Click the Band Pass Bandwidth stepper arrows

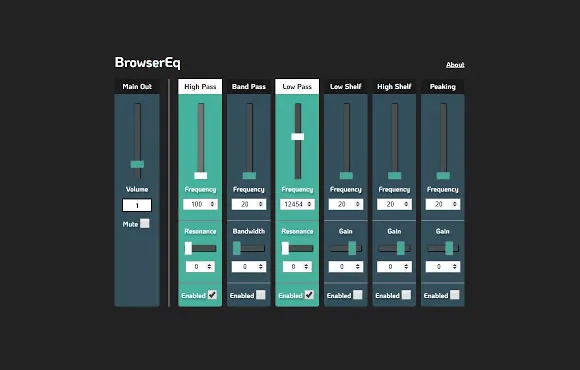(x=261, y=267)
